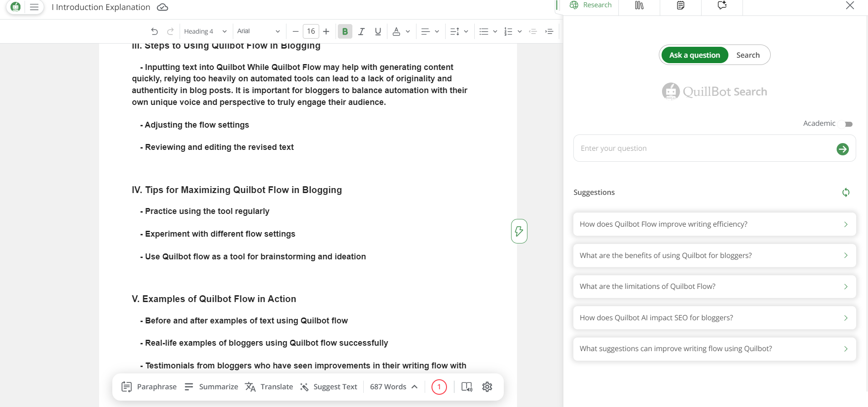Expand alignment options dropdown
The image size is (868, 407).
pyautogui.click(x=437, y=31)
